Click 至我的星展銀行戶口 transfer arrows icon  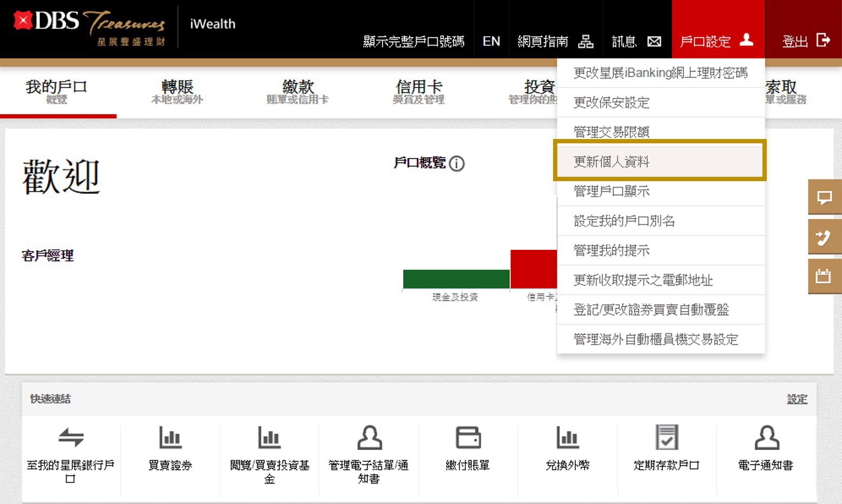click(x=71, y=437)
